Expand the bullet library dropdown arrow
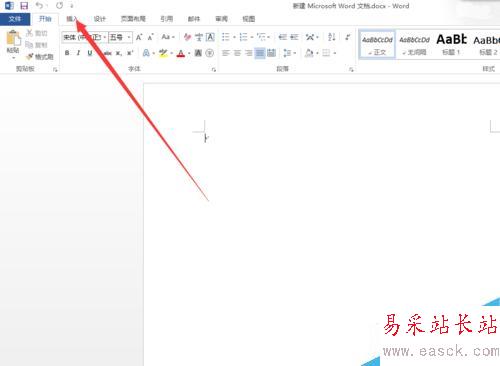Viewport: 500px width, 366px height. [234, 37]
